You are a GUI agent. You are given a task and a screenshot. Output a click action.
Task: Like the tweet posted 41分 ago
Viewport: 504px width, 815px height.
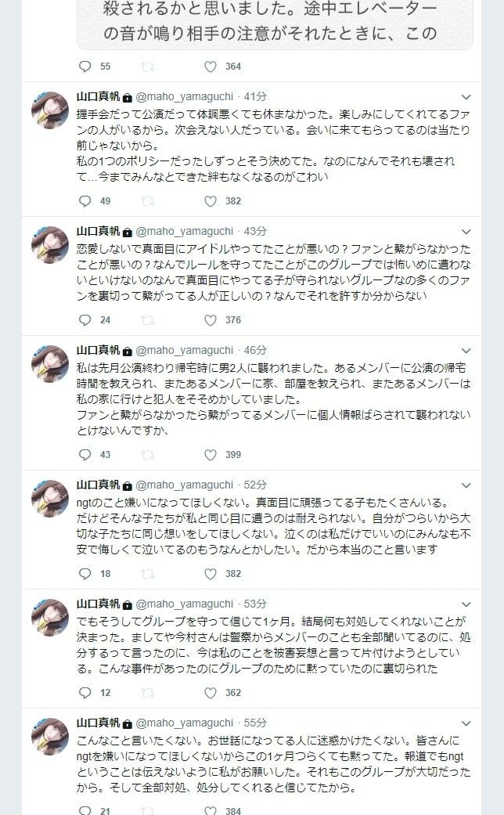point(210,201)
